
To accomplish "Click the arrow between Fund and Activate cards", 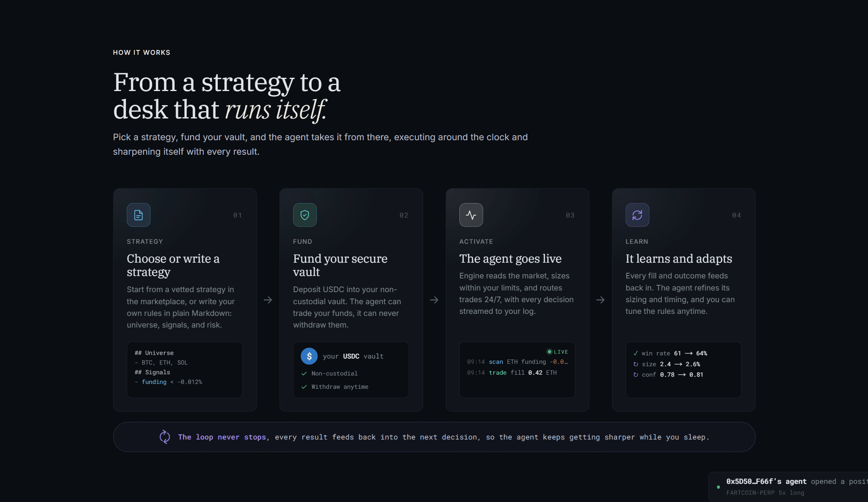I will (x=434, y=300).
